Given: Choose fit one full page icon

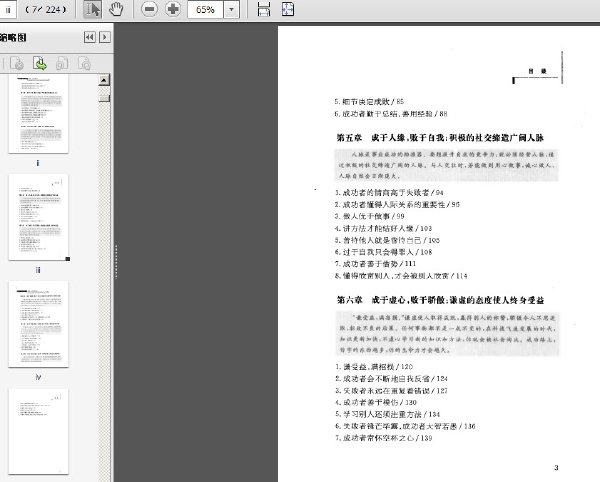Looking at the screenshot, I should (x=288, y=9).
